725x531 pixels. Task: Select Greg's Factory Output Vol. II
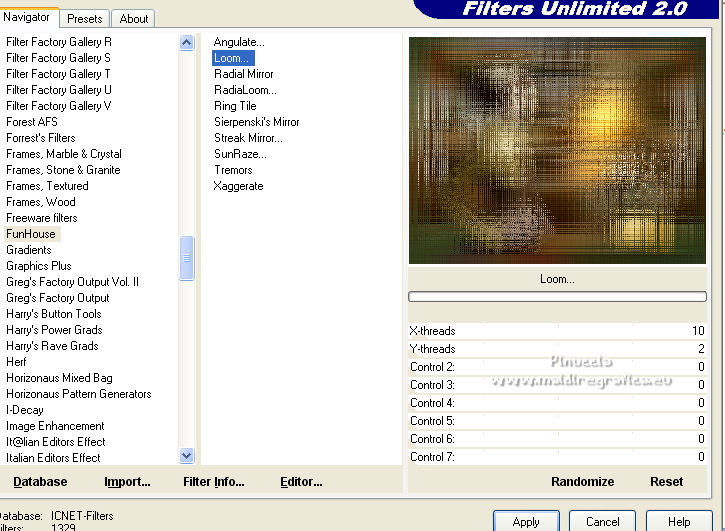pos(73,282)
